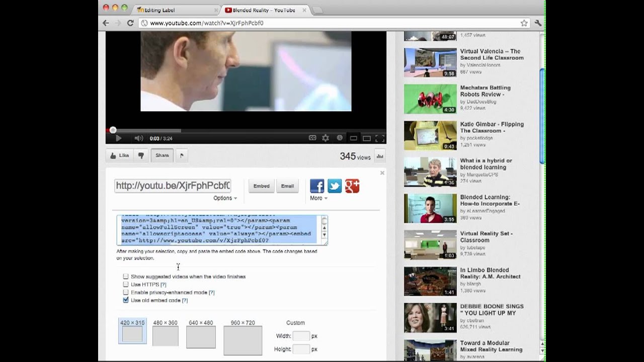Click the Email button
This screenshot has width=644, height=362.
[x=287, y=186]
